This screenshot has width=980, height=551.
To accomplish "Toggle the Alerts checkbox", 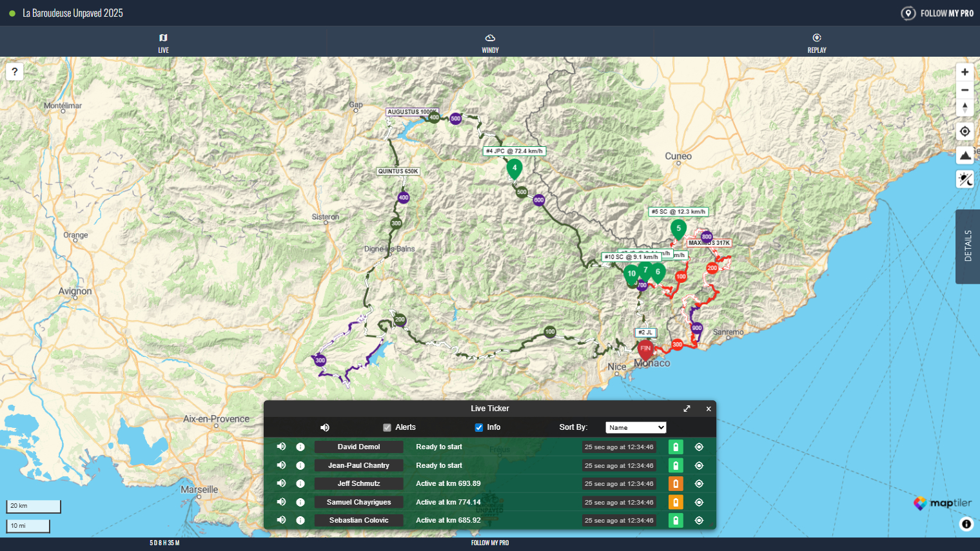I will pyautogui.click(x=387, y=427).
